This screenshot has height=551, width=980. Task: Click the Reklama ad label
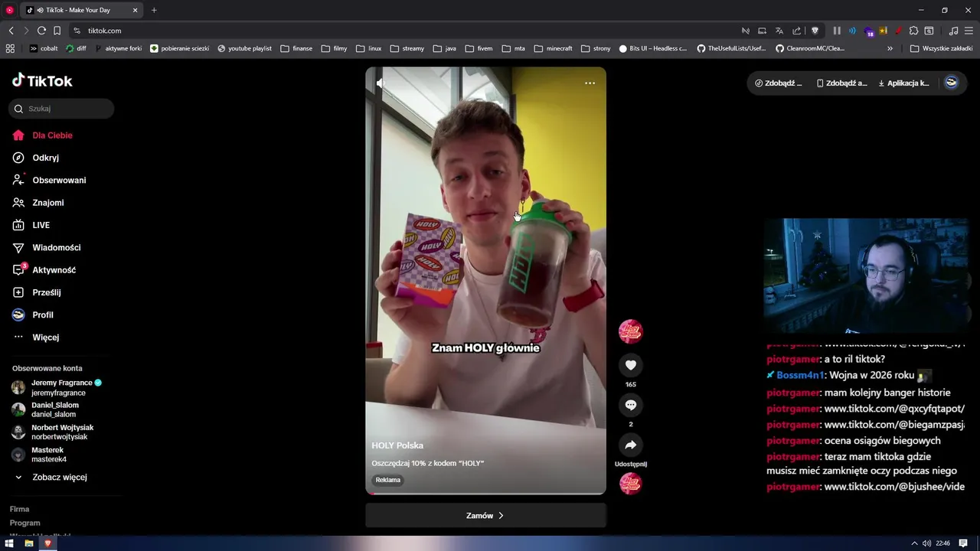388,480
